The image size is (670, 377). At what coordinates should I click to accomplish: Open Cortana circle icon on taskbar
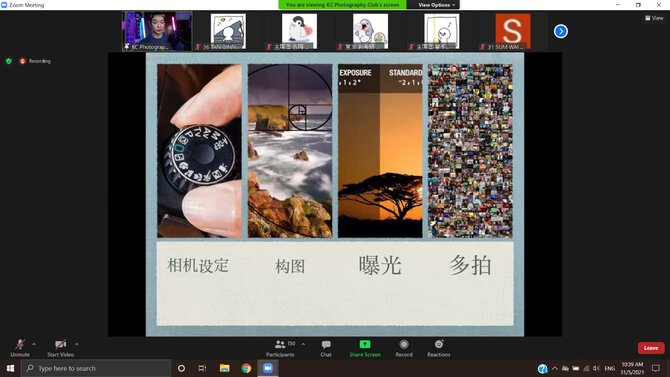pos(181,368)
